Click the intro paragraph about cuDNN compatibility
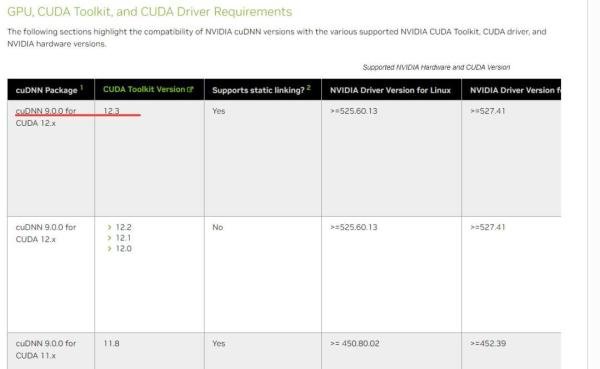This screenshot has width=600, height=369. tap(277, 38)
